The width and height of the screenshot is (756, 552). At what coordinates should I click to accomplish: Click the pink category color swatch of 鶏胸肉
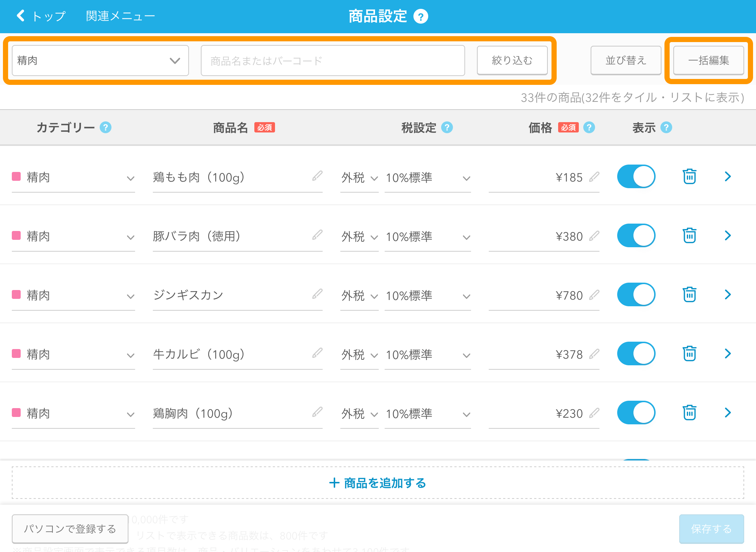16,413
